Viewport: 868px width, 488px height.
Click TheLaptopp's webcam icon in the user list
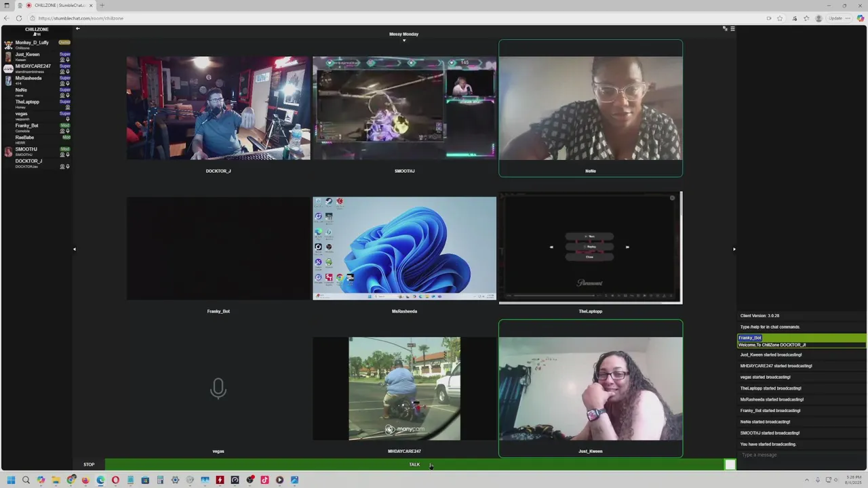coord(68,107)
